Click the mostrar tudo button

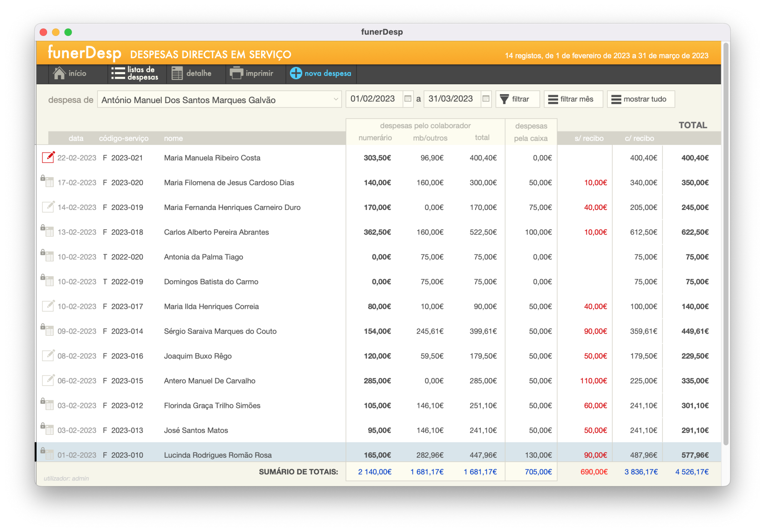(641, 99)
